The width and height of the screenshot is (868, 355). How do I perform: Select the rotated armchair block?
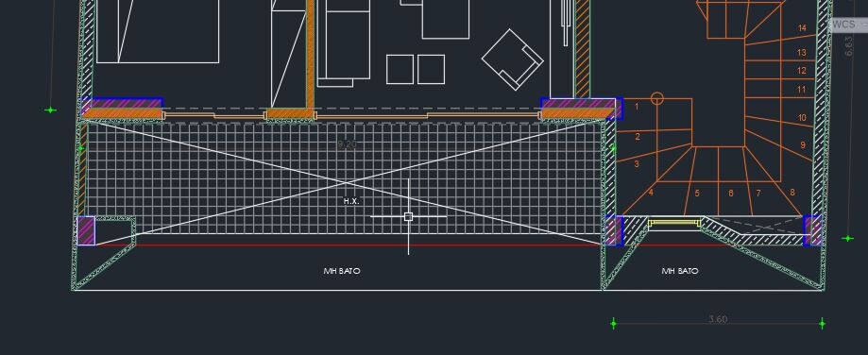click(513, 59)
